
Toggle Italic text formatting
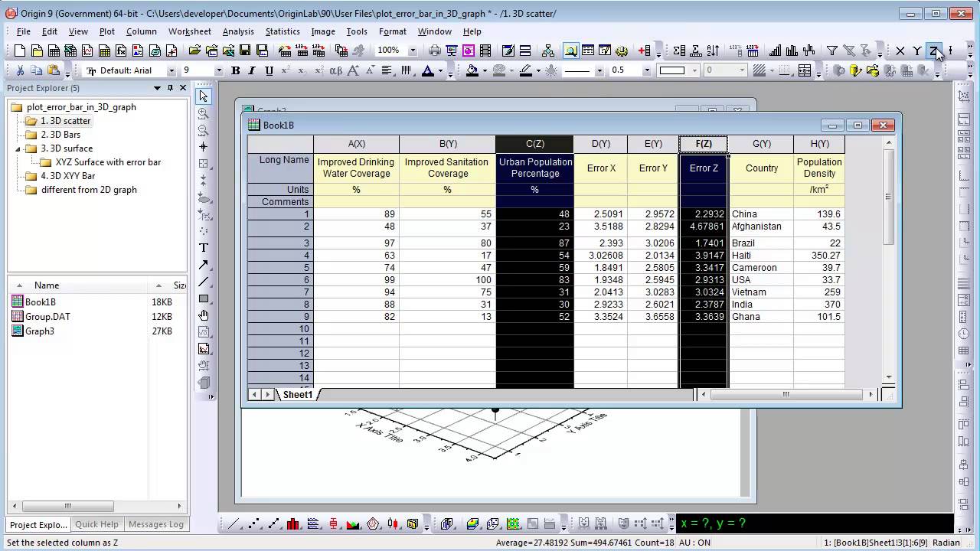pyautogui.click(x=253, y=70)
